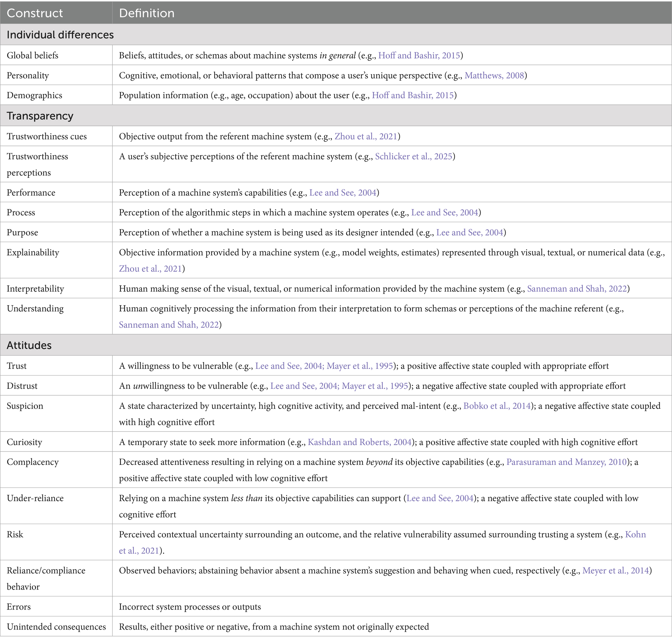Click Lee and See, 2004 in Performance row
The image size is (672, 642).
click(342, 193)
